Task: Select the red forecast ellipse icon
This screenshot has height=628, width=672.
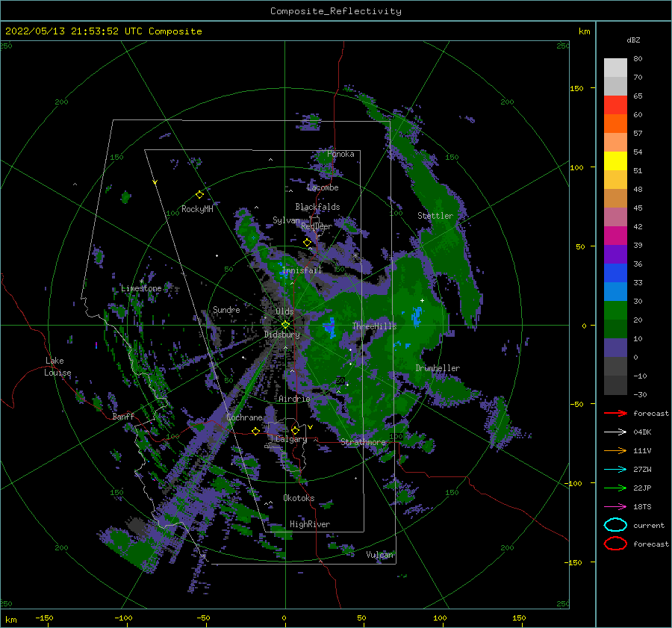Action: tap(615, 544)
